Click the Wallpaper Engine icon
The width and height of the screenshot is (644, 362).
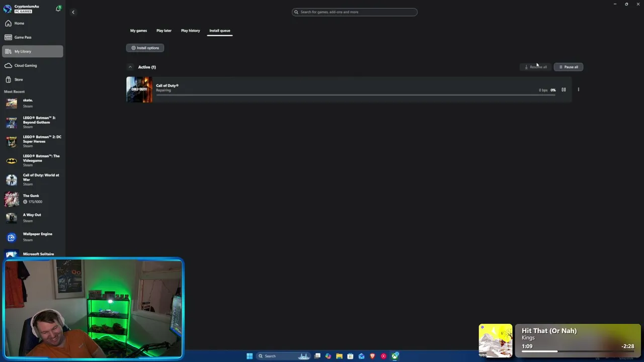[x=12, y=237]
